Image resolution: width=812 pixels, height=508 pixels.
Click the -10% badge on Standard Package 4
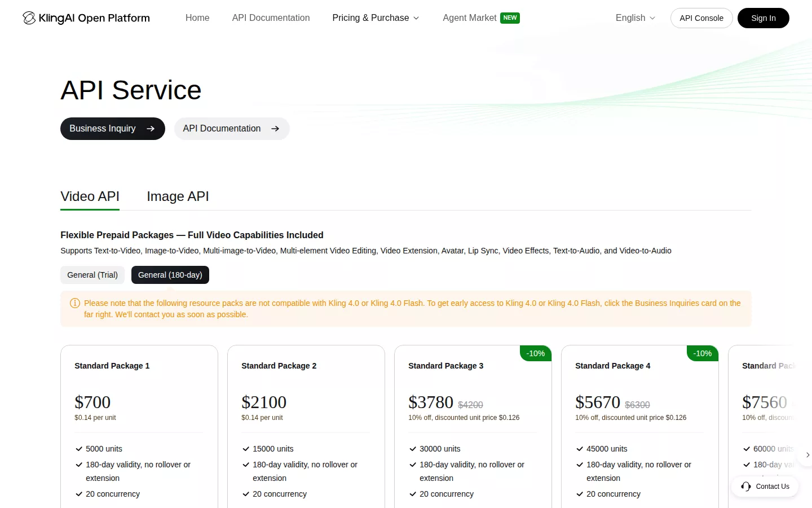[x=703, y=353]
